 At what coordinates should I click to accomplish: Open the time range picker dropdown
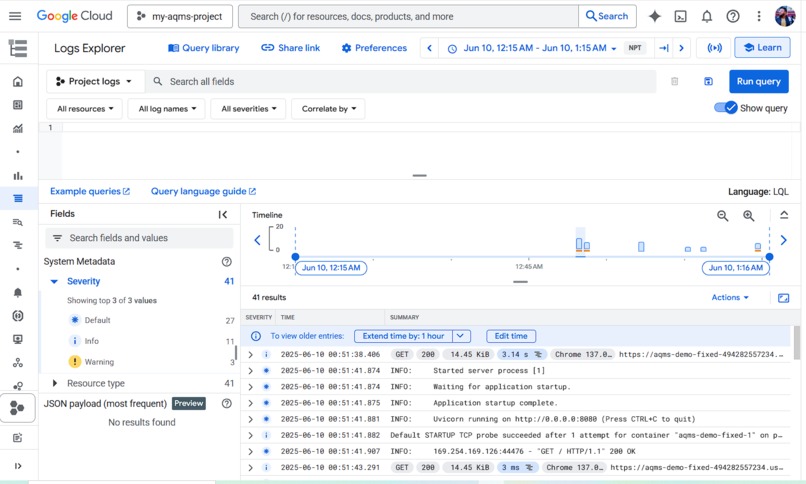coord(534,48)
